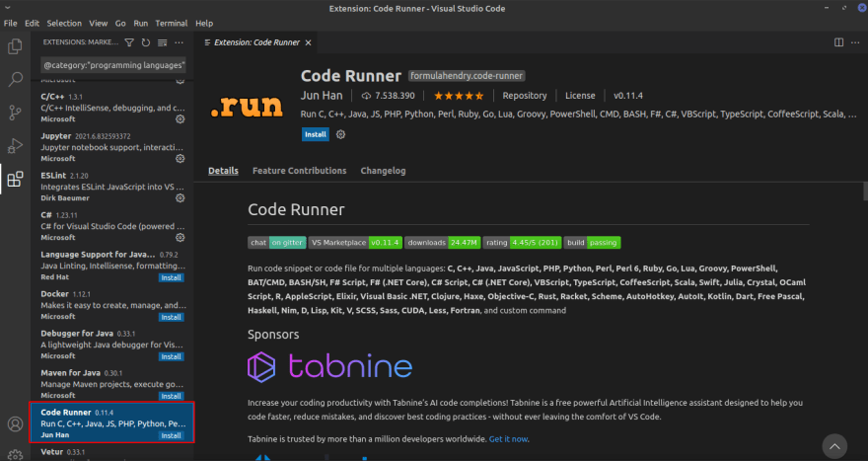Follow the 'Get it now' Tabnine link

(508, 439)
